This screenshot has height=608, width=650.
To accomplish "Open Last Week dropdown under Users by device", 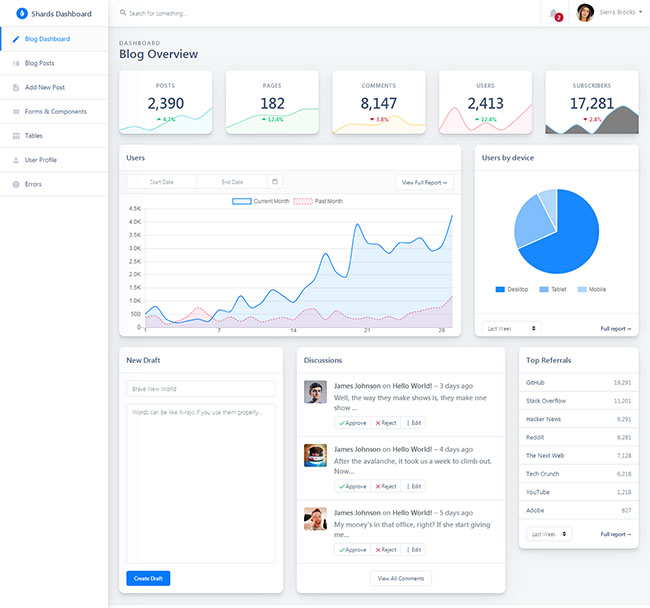I will pyautogui.click(x=511, y=328).
